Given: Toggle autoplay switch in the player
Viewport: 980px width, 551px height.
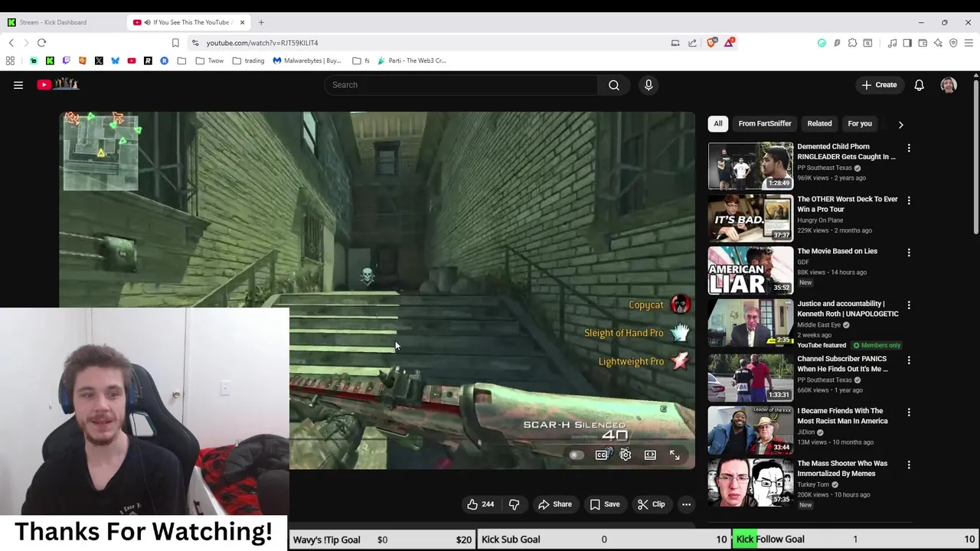Looking at the screenshot, I should 576,455.
